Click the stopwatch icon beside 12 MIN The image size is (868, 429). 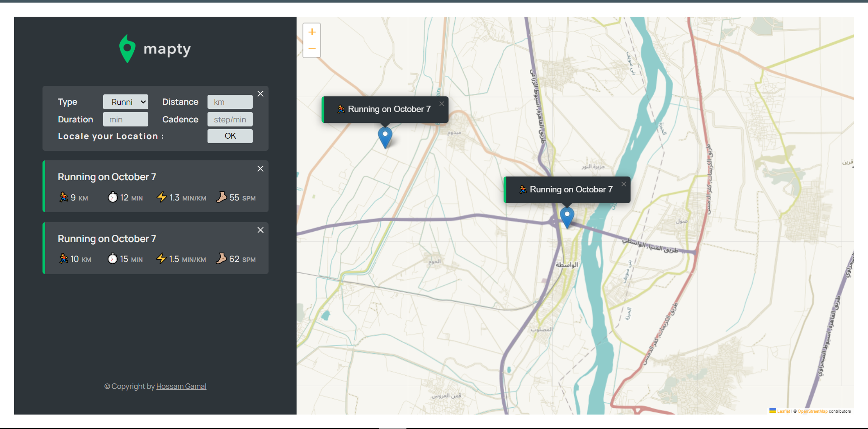coord(113,197)
